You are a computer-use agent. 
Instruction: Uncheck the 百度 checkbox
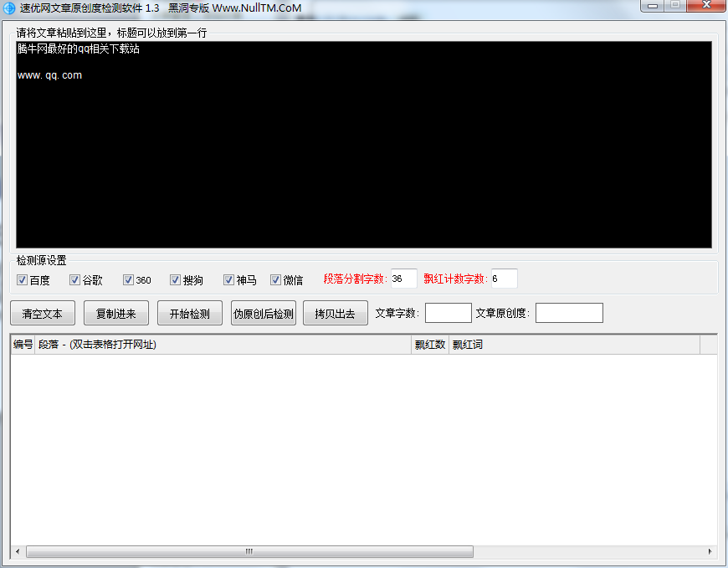pos(22,280)
